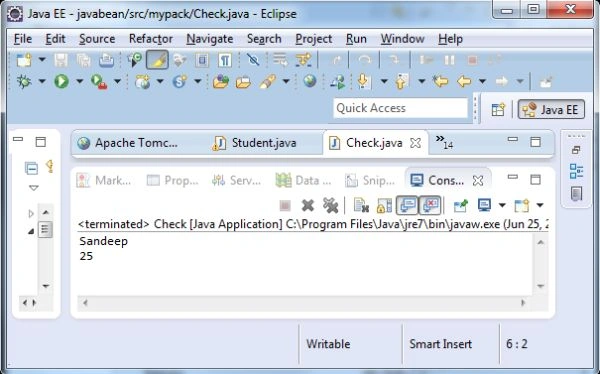
Task: Click the Search flashlight icon
Action: (x=267, y=81)
